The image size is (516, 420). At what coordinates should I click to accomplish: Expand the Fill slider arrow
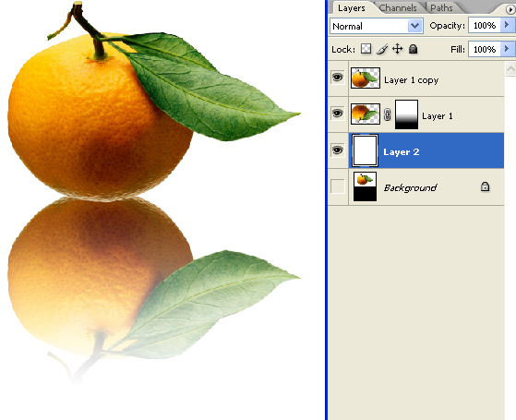[x=508, y=49]
